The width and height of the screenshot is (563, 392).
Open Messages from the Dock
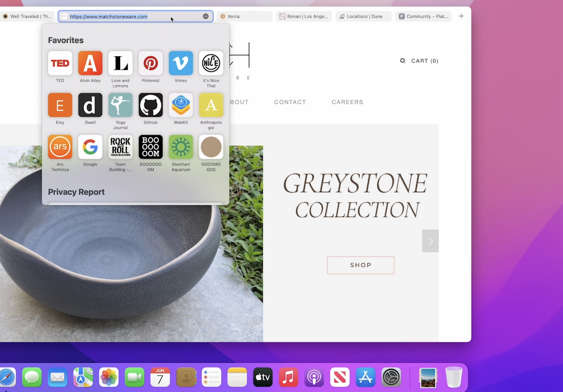tap(32, 377)
